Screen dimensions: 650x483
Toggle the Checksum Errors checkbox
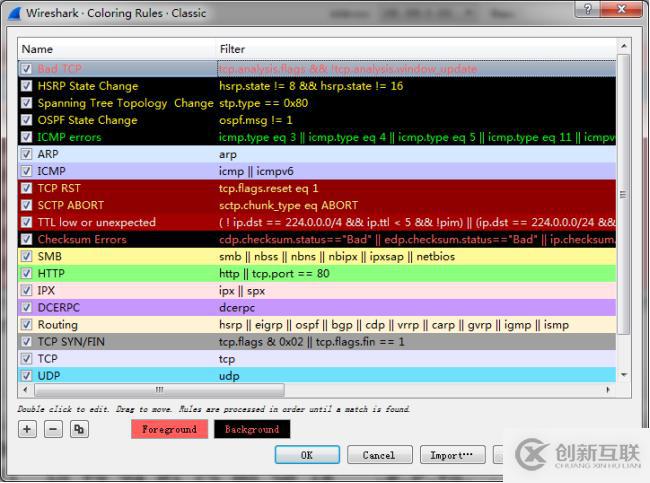(27, 239)
